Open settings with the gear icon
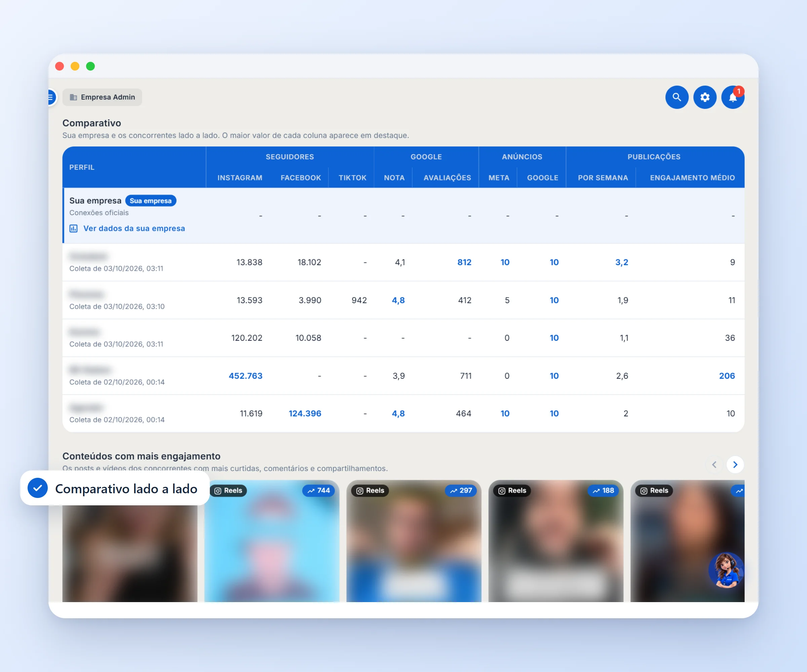 705,97
